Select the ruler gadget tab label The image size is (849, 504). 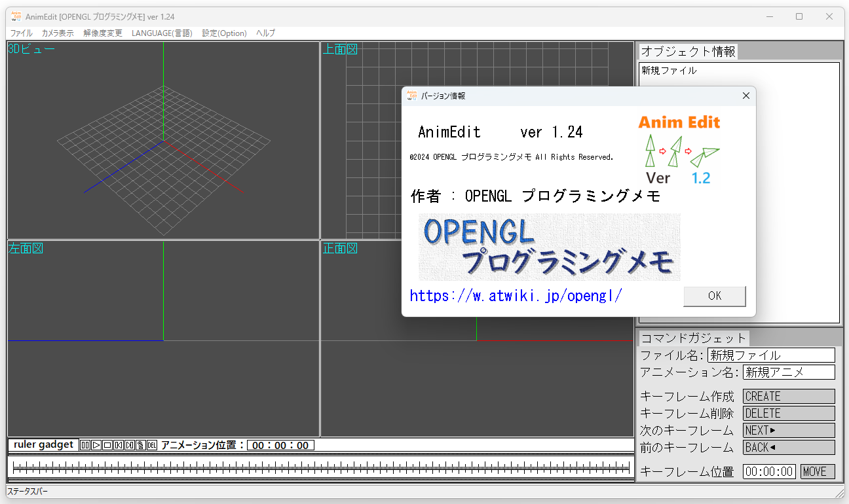43,445
